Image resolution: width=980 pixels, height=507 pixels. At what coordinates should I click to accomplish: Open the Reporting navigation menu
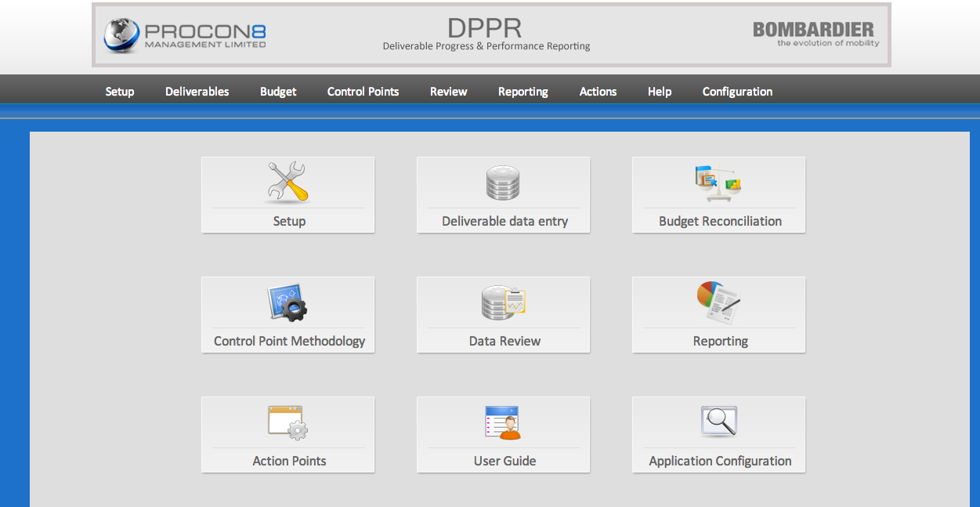pyautogui.click(x=523, y=92)
